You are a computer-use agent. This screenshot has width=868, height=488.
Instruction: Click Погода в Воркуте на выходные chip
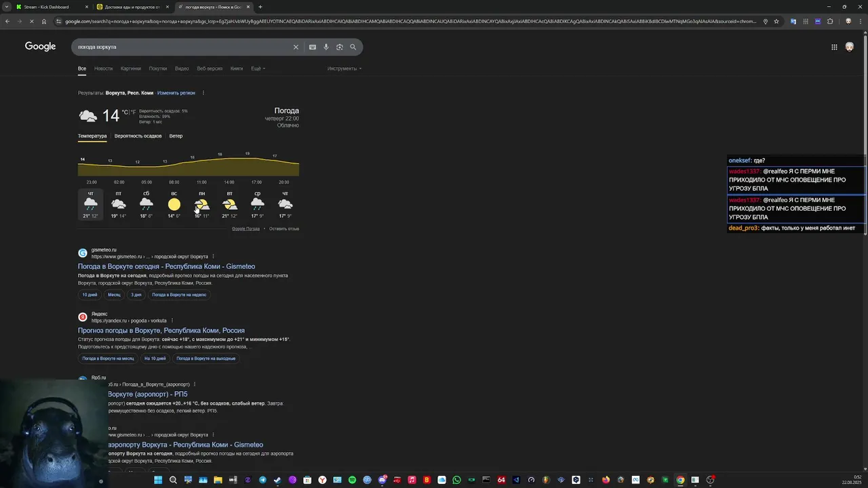pos(206,359)
